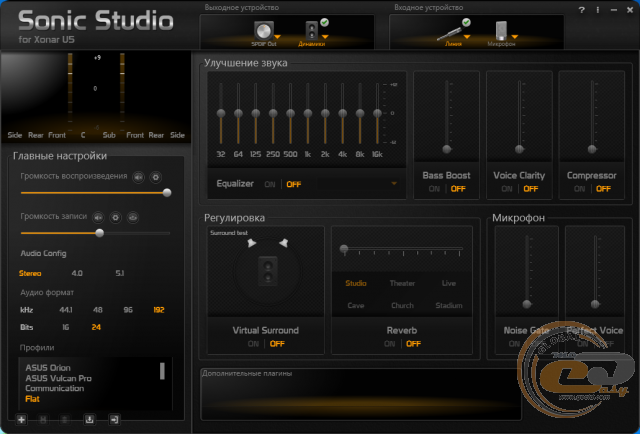This screenshot has width=640, height=434.
Task: Open recording volume gear settings
Action: 116,218
